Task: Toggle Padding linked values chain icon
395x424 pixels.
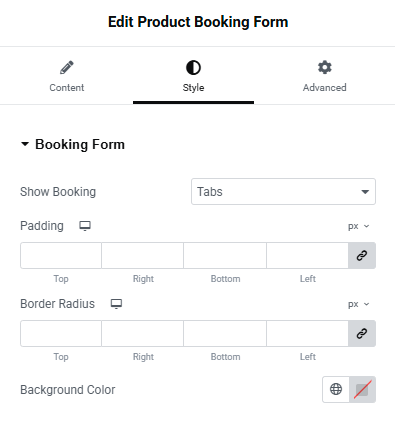Action: (x=362, y=255)
